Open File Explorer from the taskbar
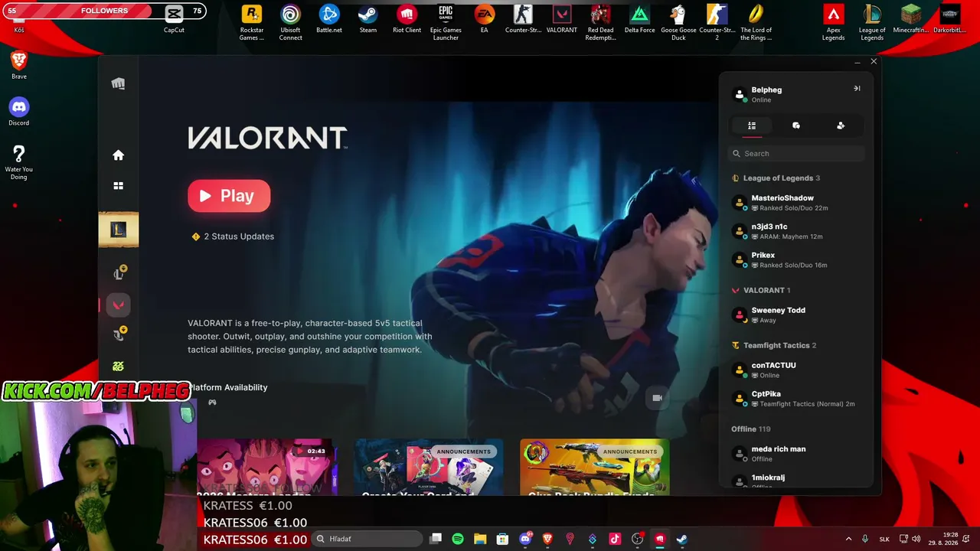Image resolution: width=980 pixels, height=551 pixels. coord(480,539)
